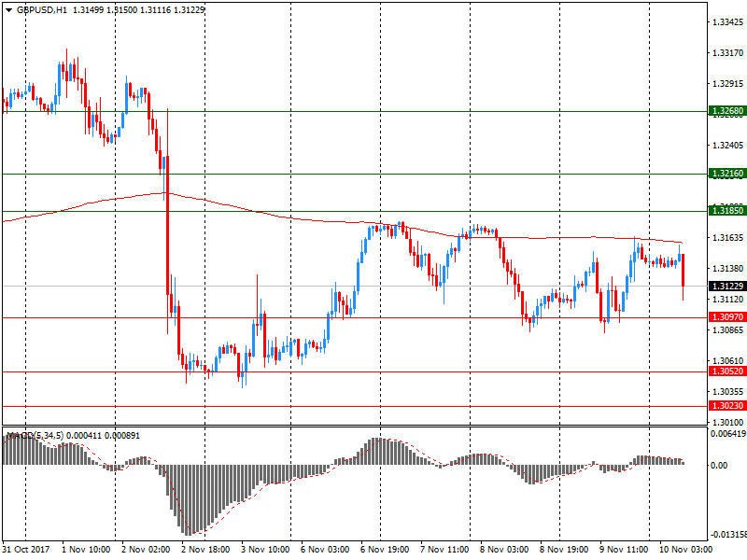
Task: Select support level label 1.30520
Action: pos(727,371)
